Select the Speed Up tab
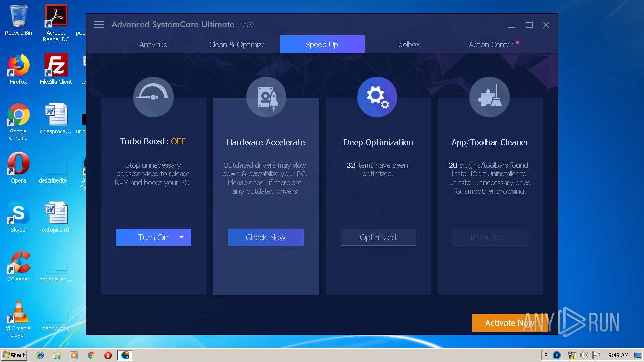Image resolution: width=644 pixels, height=362 pixels. click(x=322, y=44)
